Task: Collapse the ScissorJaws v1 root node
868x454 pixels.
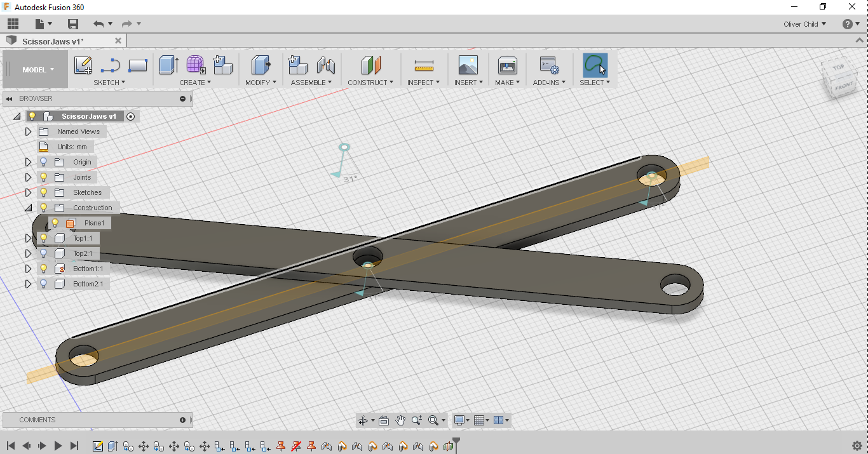Action: [17, 116]
